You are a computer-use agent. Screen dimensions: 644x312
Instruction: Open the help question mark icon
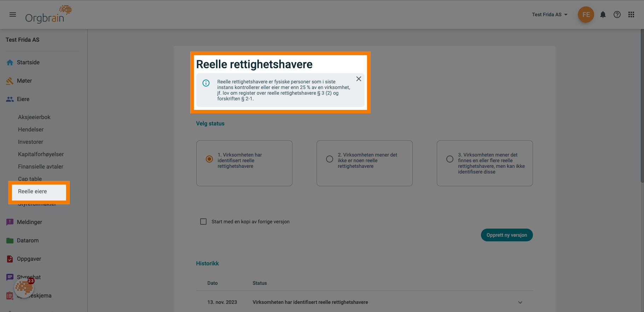coord(617,14)
